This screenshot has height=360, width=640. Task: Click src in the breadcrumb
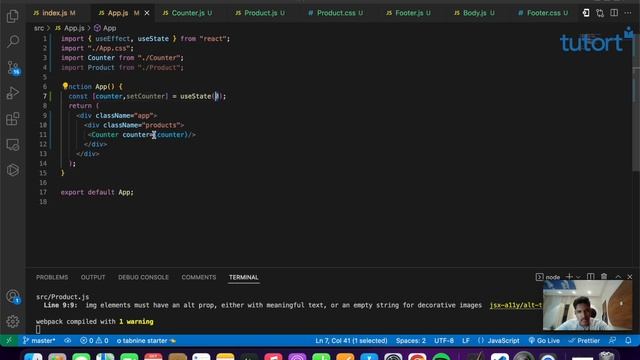(38, 28)
